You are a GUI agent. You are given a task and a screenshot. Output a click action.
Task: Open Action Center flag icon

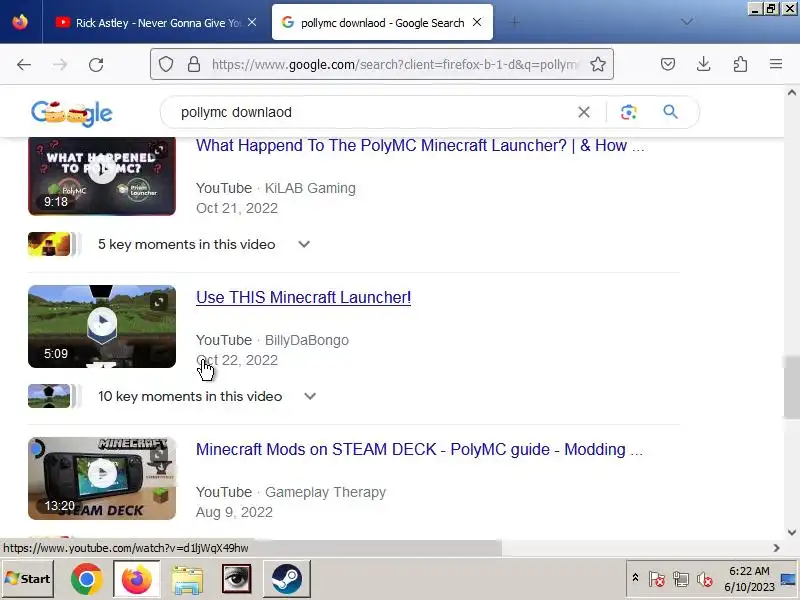[656, 579]
